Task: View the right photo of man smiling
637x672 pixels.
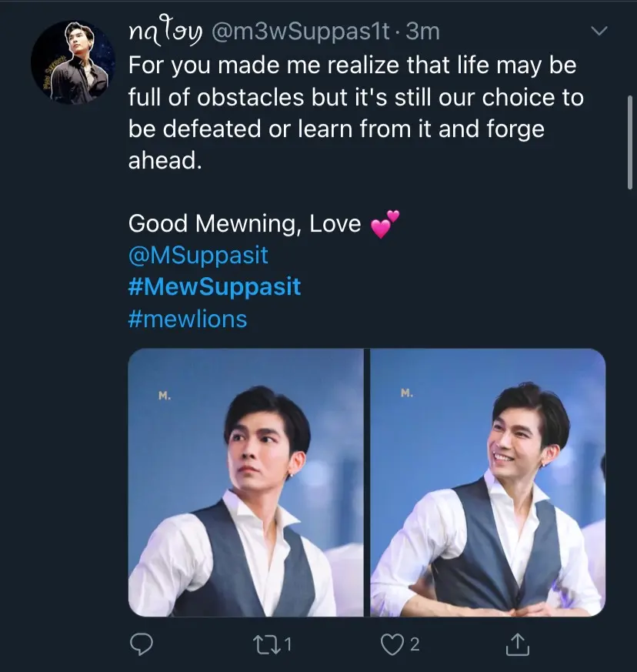Action: point(488,482)
